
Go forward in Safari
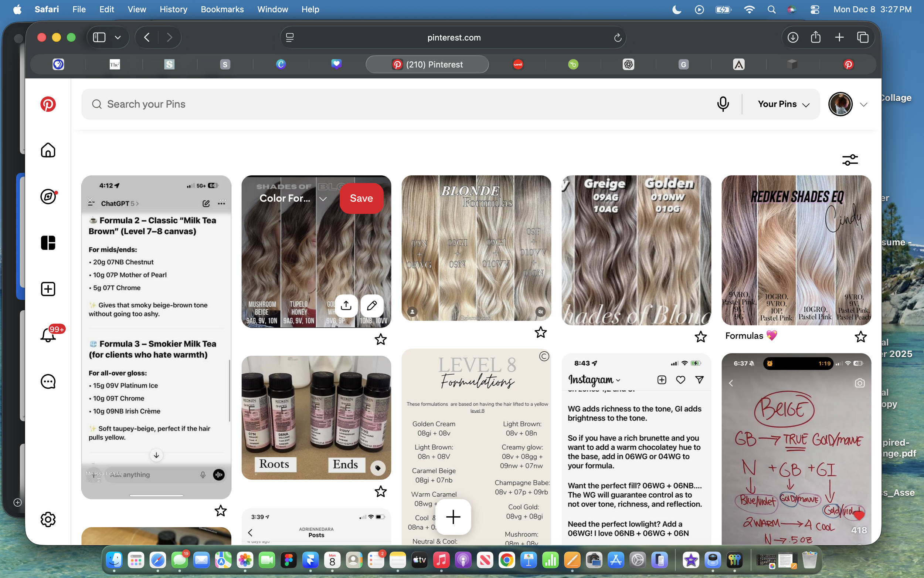pyautogui.click(x=170, y=37)
